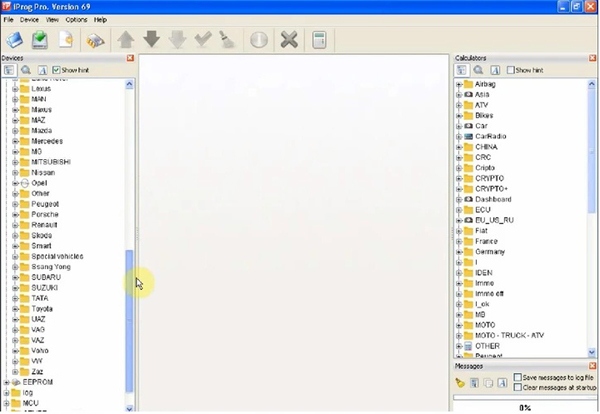Viewport: 600px width, 414px height.
Task: Click the chip device toolbar icon
Action: 95,40
